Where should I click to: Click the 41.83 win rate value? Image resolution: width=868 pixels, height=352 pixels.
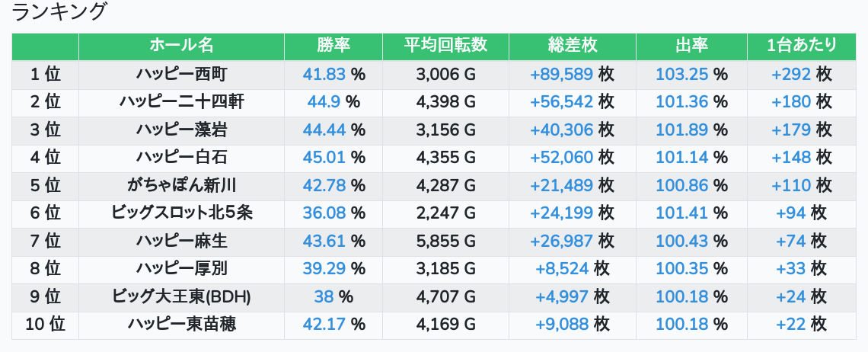coord(324,74)
